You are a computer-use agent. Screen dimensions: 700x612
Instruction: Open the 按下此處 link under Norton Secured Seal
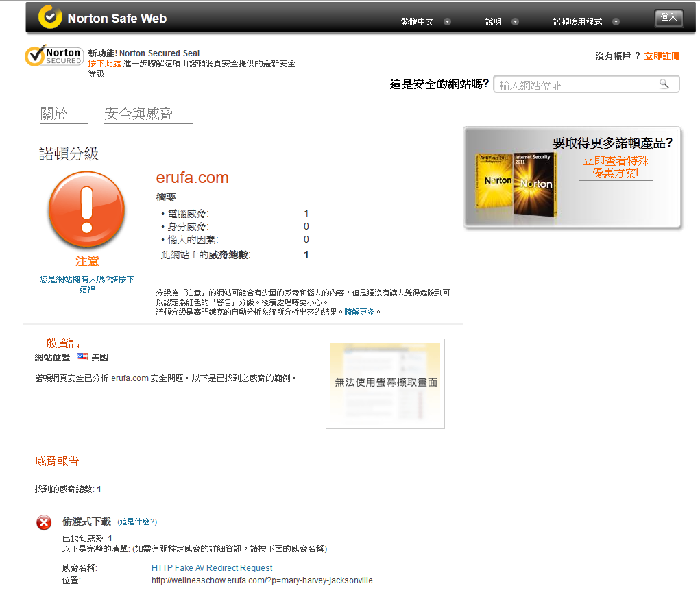(x=104, y=64)
